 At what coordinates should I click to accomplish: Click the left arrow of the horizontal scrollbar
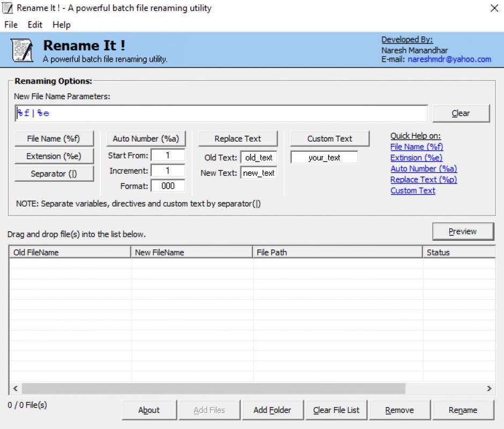[15, 388]
